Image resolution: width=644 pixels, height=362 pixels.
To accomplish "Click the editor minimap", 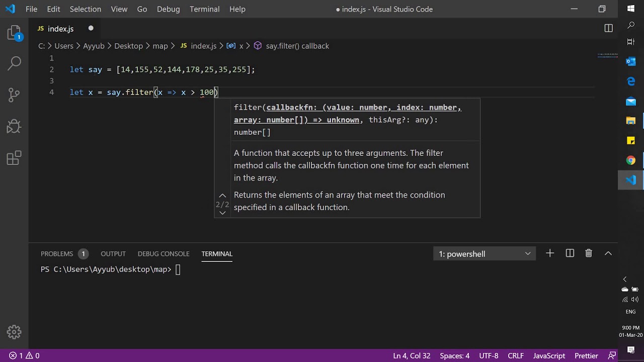I will (607, 55).
